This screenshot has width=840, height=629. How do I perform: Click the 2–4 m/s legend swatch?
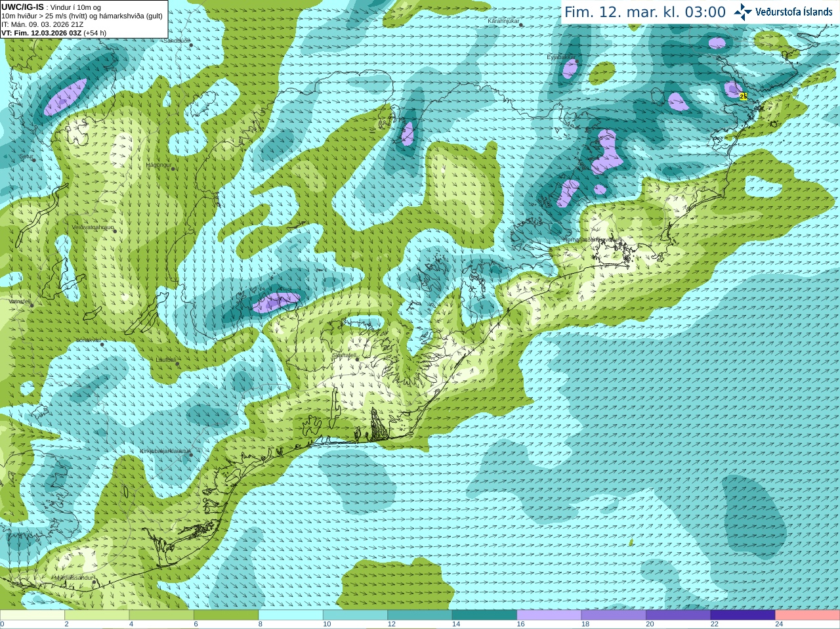click(96, 615)
